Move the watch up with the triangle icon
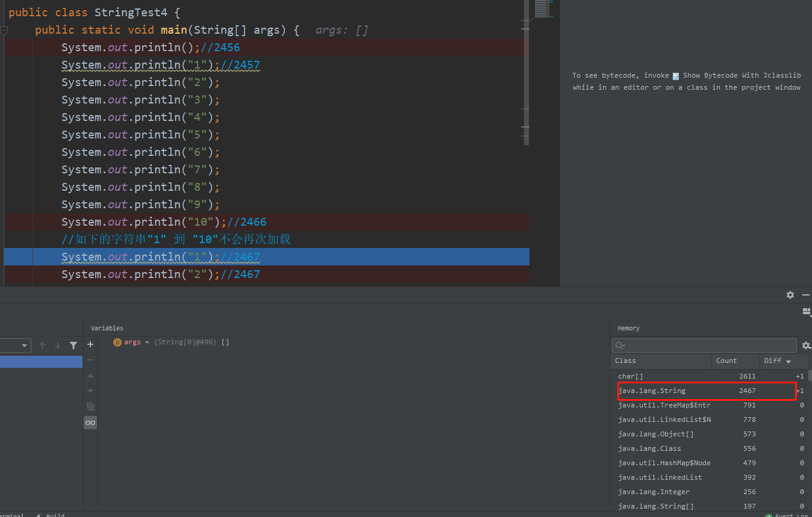 click(x=90, y=376)
